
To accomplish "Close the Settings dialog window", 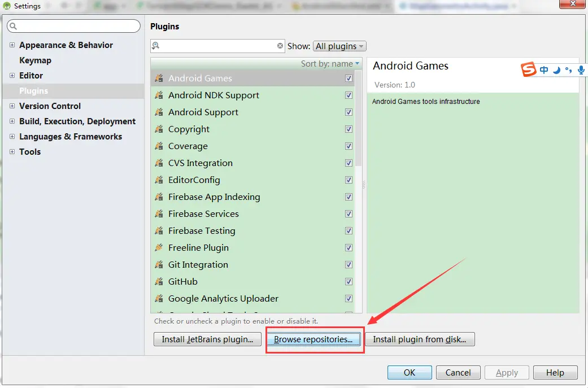I will tap(573, 4).
